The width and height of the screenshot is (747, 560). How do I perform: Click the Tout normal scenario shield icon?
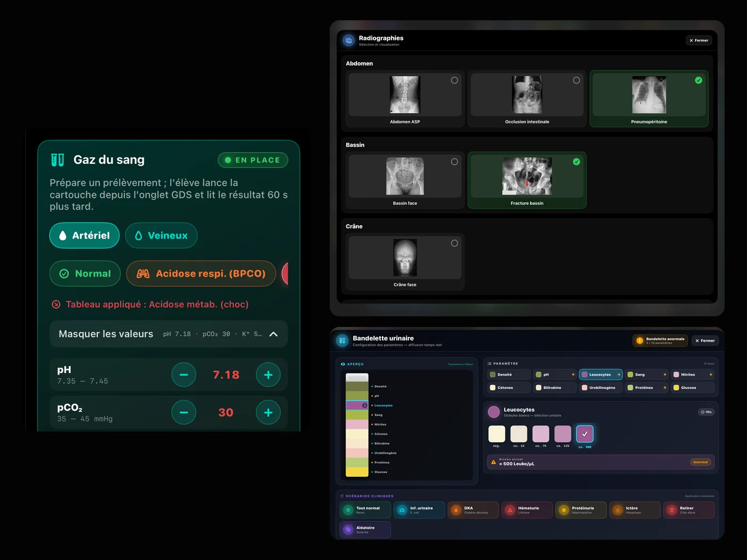point(348,510)
